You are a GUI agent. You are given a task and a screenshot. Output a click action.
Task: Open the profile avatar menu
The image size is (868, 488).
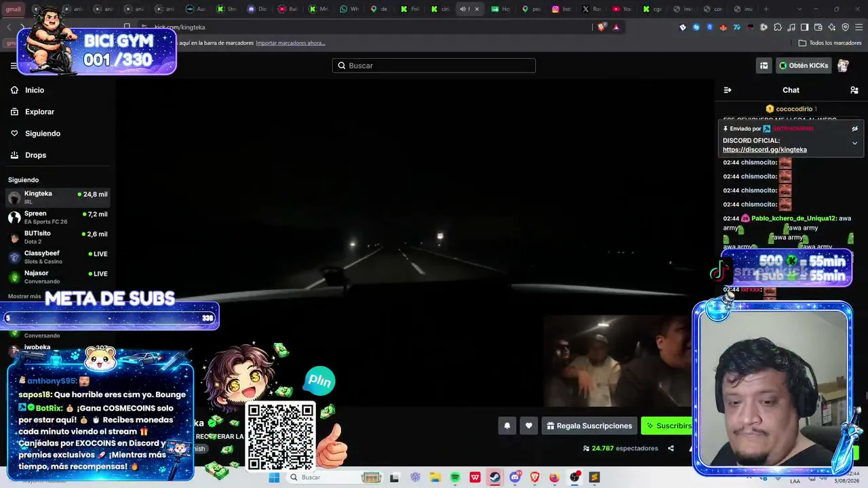point(843,66)
